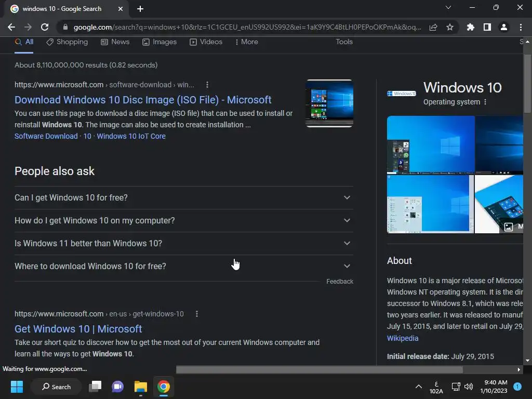Open File Explorer from the taskbar

[x=140, y=387]
